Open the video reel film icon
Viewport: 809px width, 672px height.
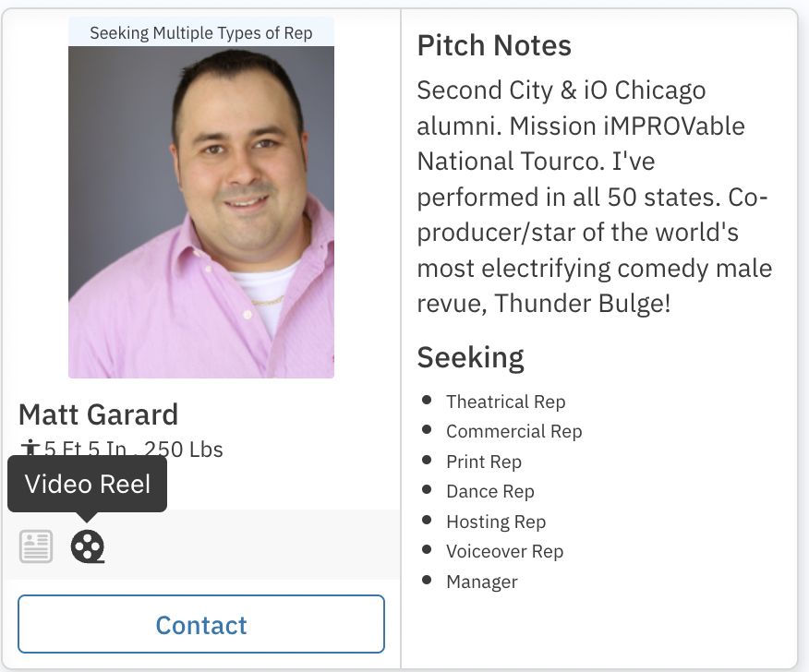pyautogui.click(x=88, y=546)
